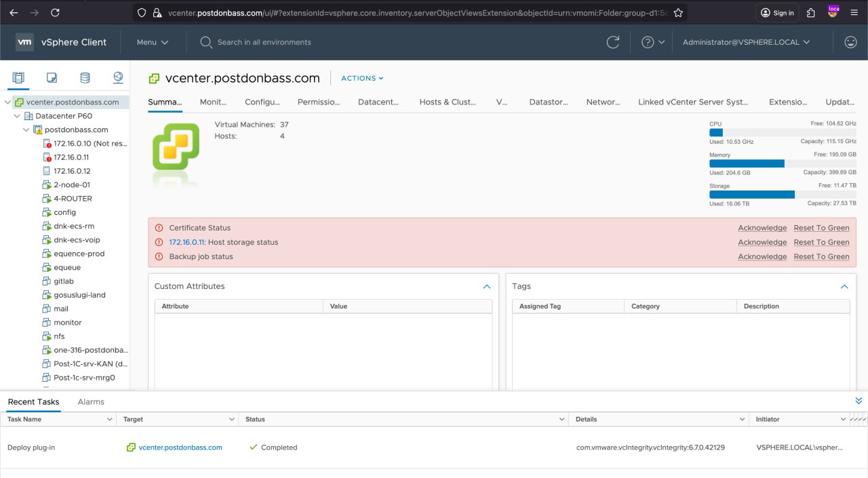The width and height of the screenshot is (868, 478).
Task: Bookmark this page with star icon
Action: [678, 12]
